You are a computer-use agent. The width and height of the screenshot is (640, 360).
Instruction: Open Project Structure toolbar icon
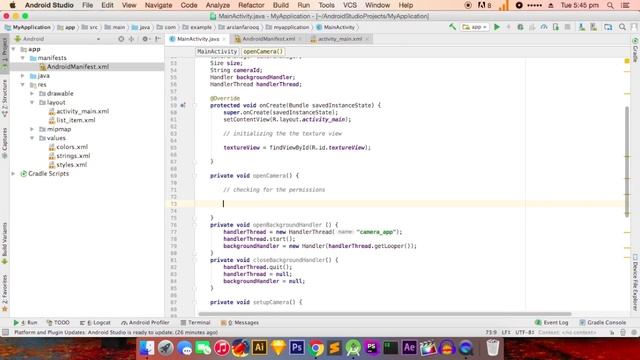pyautogui.click(x=608, y=27)
